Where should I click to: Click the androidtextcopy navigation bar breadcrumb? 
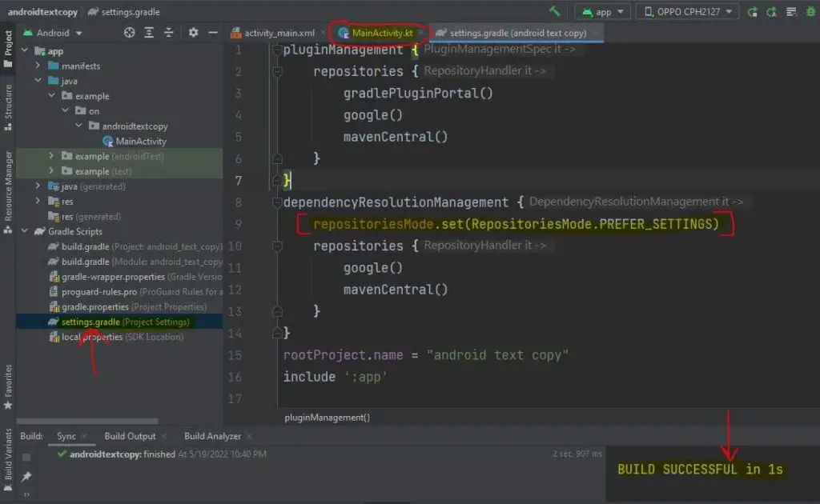point(42,11)
